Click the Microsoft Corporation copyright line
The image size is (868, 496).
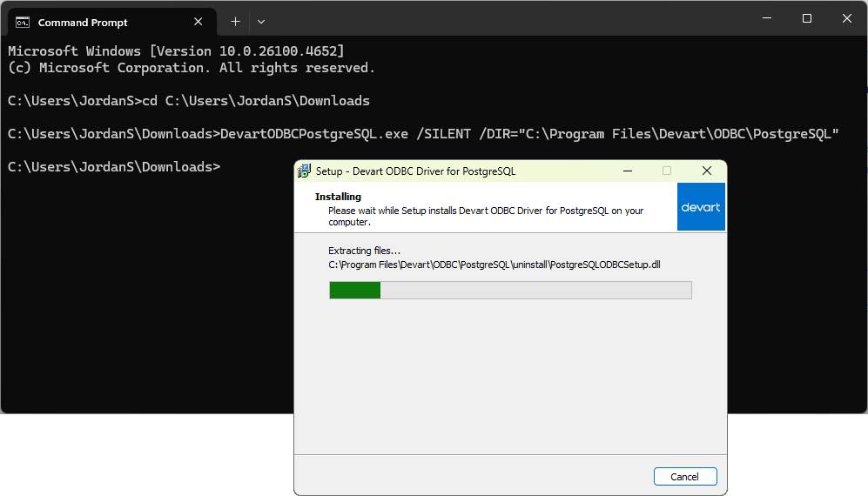[x=192, y=68]
